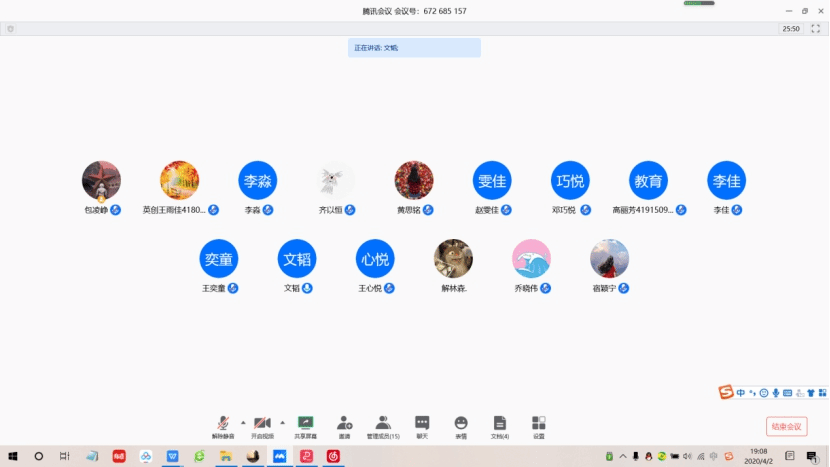Show hidden system tray icons arrow
This screenshot has width=830, height=467.
(x=622, y=457)
